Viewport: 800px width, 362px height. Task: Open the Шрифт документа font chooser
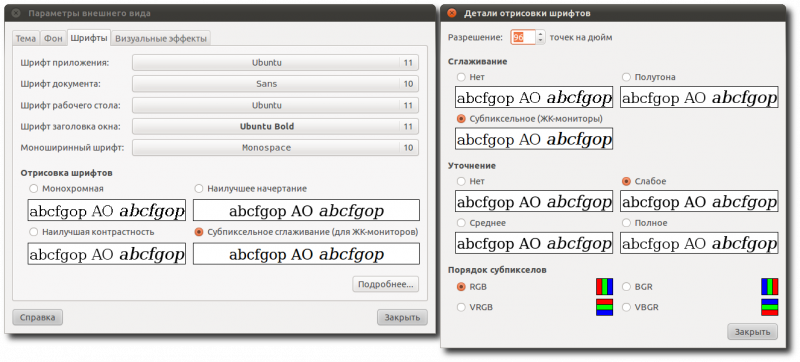pos(276,84)
